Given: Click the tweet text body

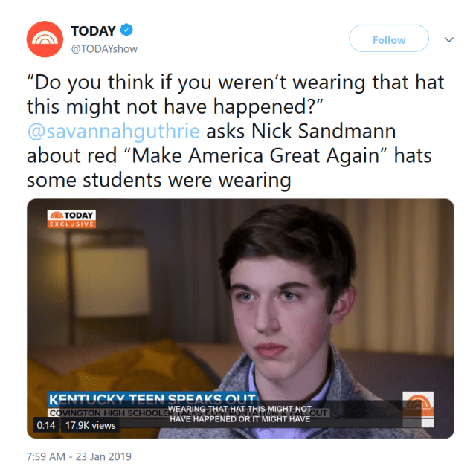Looking at the screenshot, I should click(x=236, y=131).
